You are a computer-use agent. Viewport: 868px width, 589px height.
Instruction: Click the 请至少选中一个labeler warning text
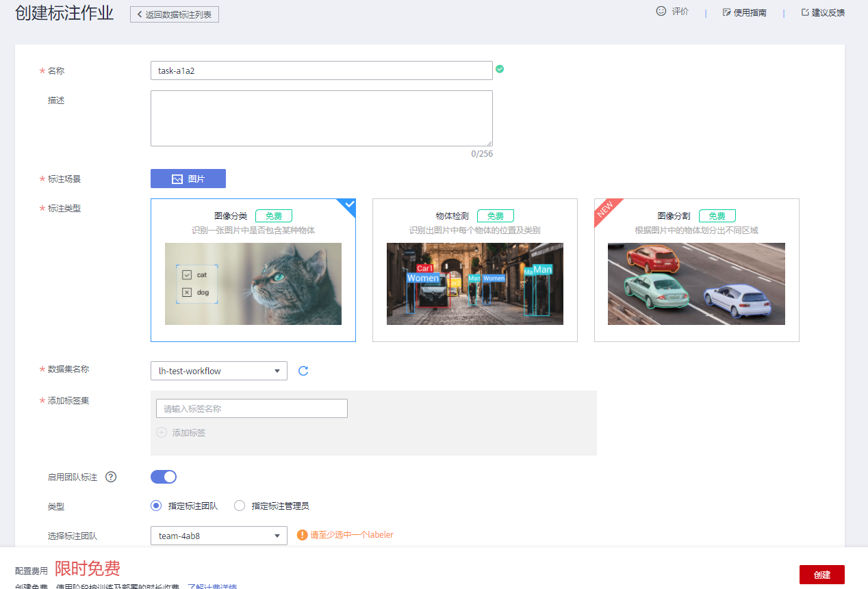(352, 535)
